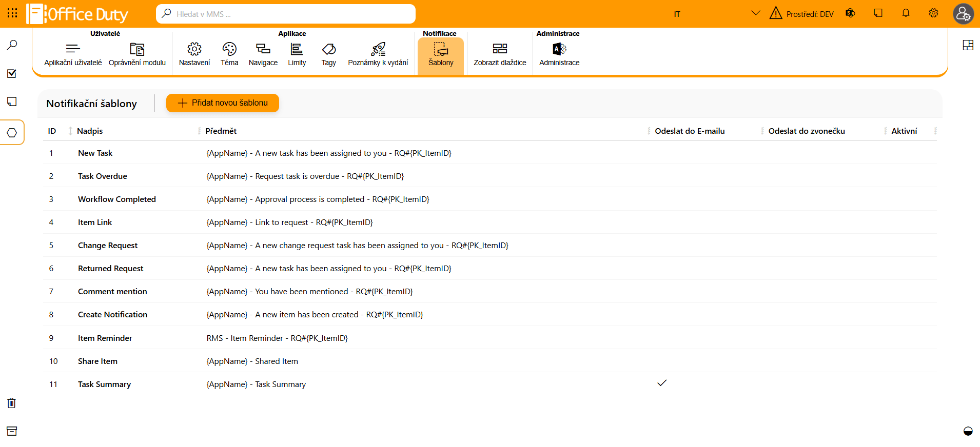
Task: Click Přidat novou šablonu button
Action: pos(223,103)
